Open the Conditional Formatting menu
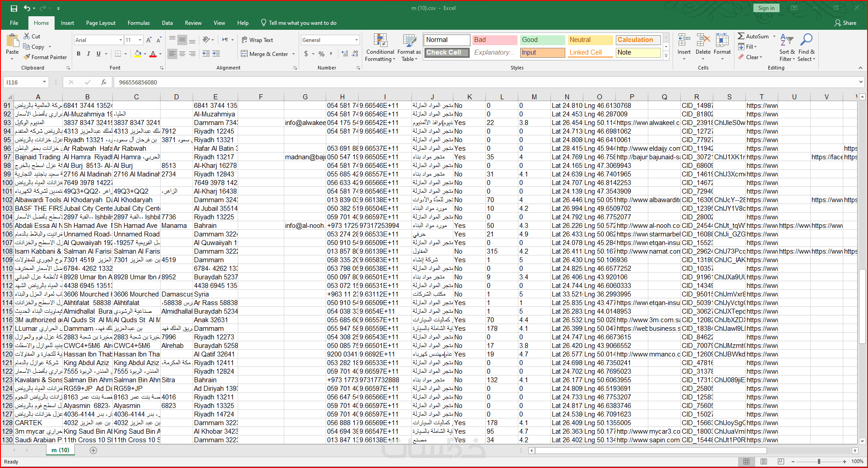The width and height of the screenshot is (868, 468). click(380, 48)
